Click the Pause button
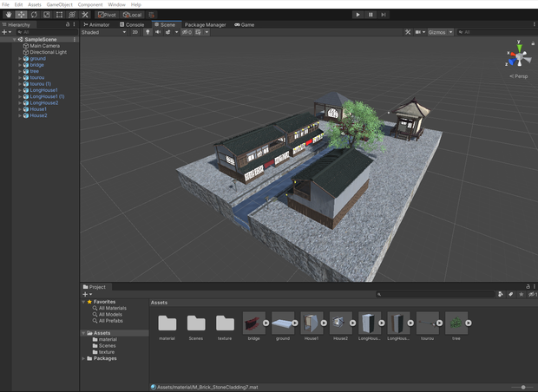Viewport: 538px width, 392px height. [x=371, y=15]
